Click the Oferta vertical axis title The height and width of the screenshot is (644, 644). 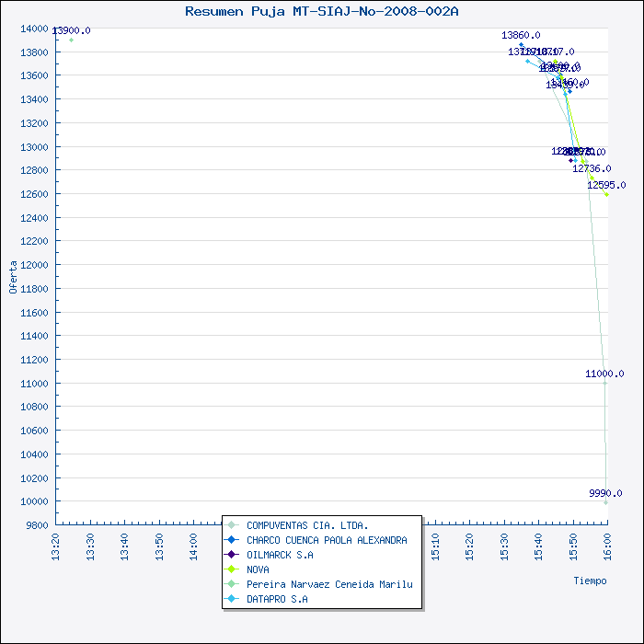pyautogui.click(x=13, y=276)
